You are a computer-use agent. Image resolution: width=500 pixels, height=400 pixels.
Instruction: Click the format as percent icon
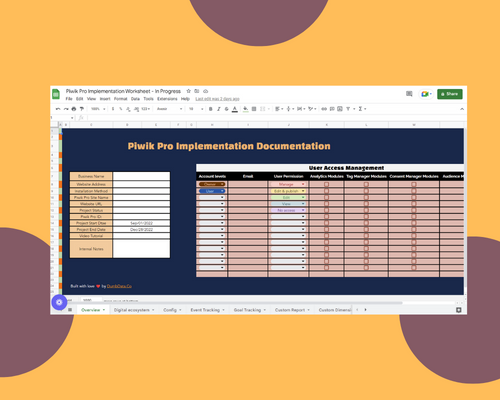click(121, 109)
